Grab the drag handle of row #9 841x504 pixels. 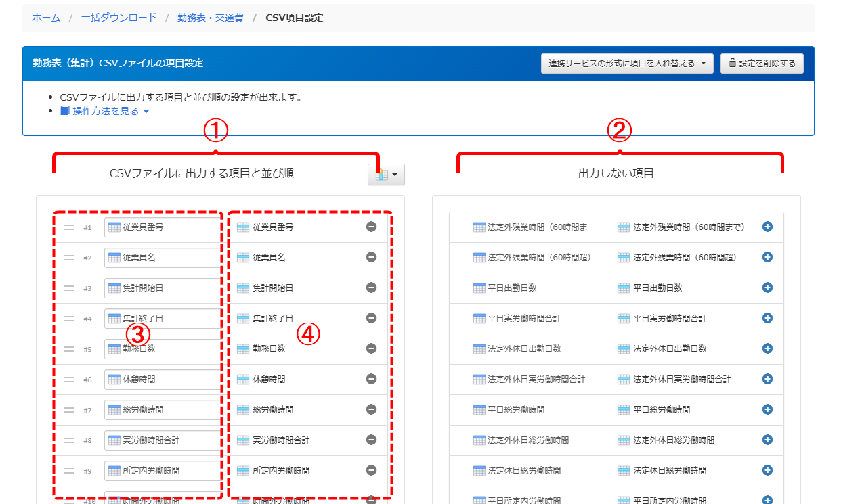coord(69,471)
